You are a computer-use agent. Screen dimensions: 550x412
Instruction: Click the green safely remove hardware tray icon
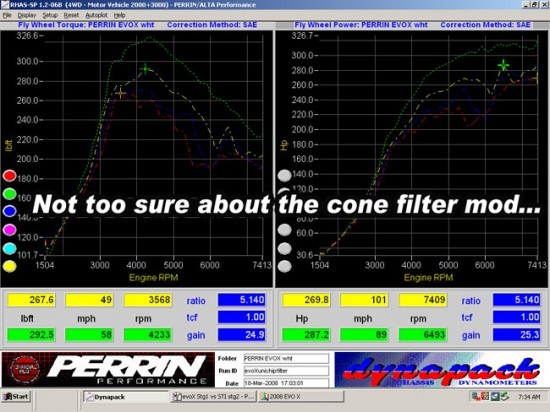(x=504, y=397)
